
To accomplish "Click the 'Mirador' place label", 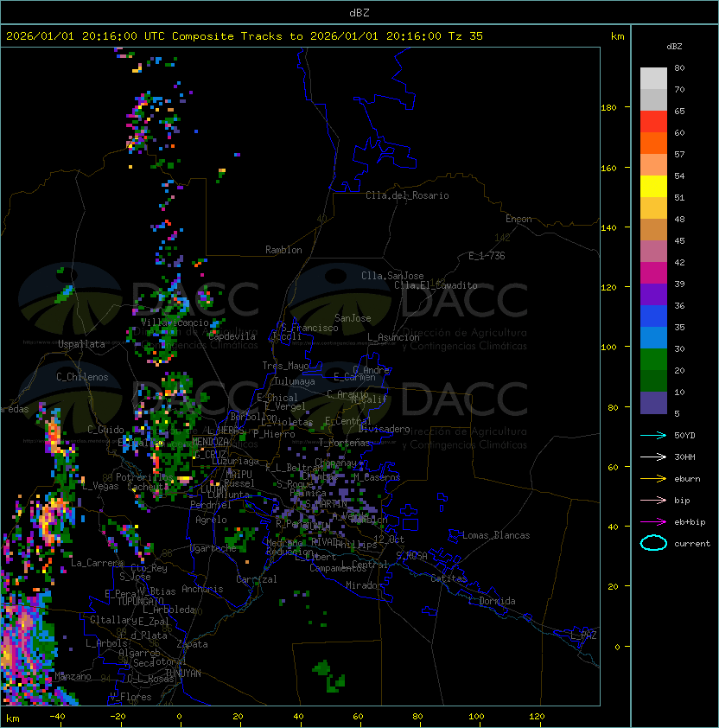I will pyautogui.click(x=365, y=585).
